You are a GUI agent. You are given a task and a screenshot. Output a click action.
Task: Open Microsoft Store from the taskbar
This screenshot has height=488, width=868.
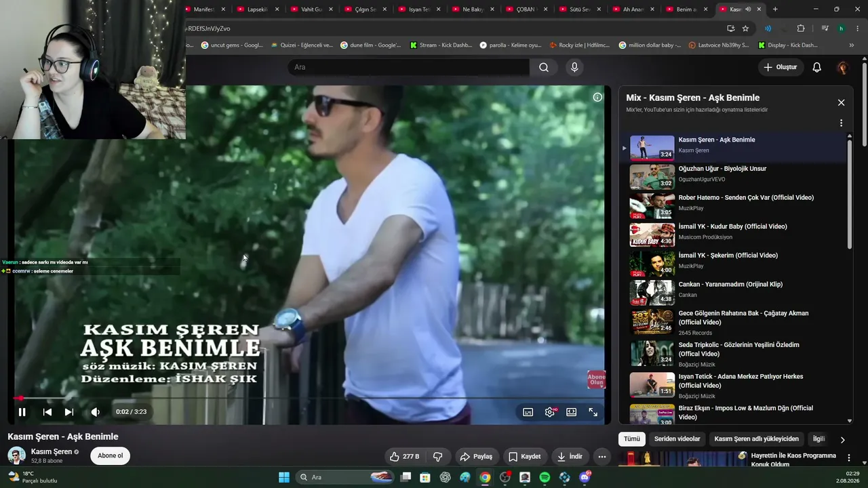click(425, 477)
